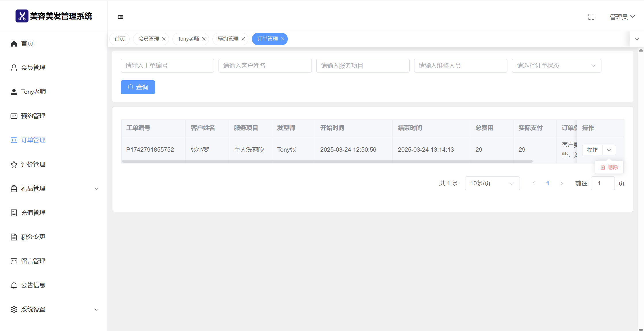
Task: Close the 预约管理 tab
Action: pyautogui.click(x=243, y=39)
